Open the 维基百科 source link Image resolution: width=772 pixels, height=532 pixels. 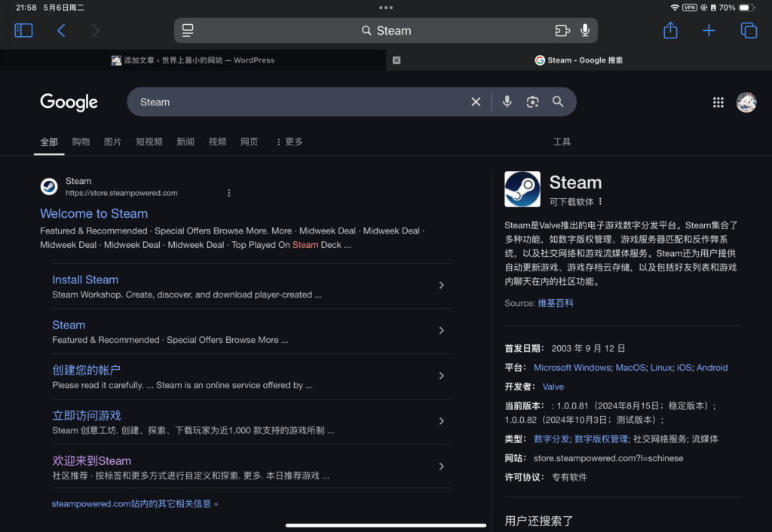pyautogui.click(x=556, y=303)
